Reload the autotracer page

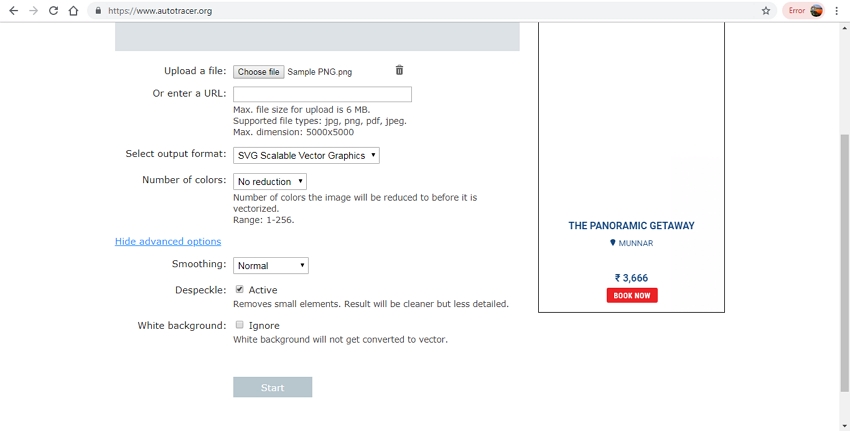point(53,11)
